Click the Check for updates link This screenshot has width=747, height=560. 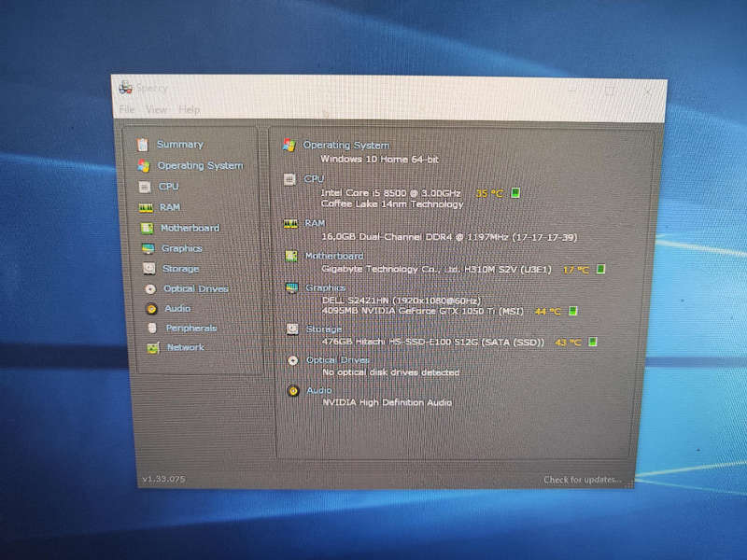pos(582,480)
